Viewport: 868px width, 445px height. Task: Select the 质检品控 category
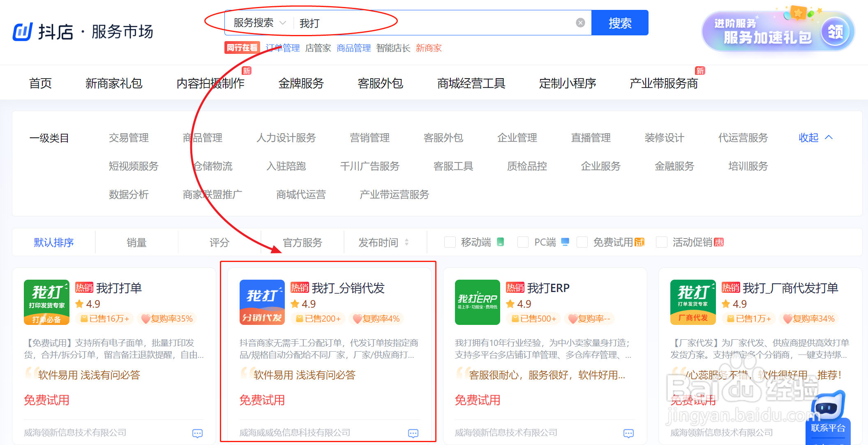[x=527, y=166]
